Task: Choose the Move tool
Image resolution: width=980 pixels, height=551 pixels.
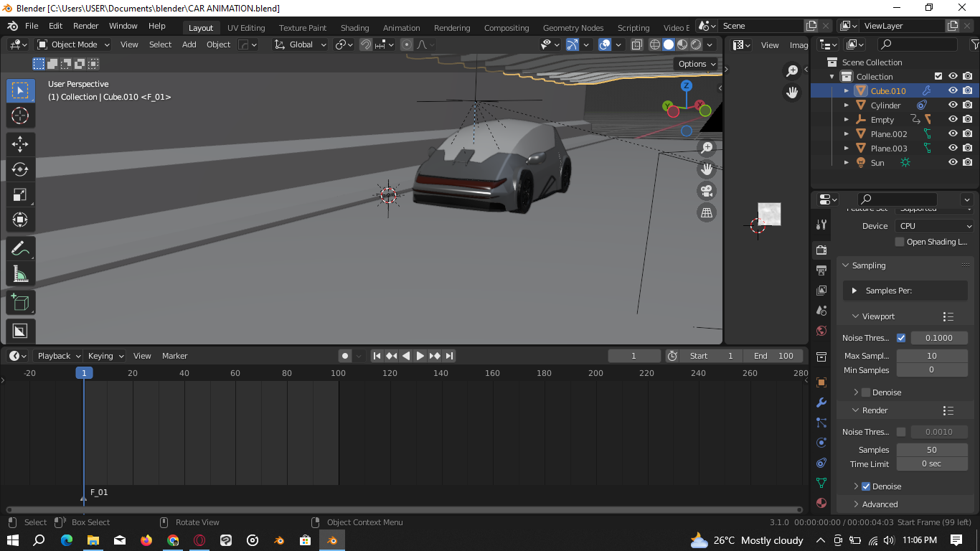Action: 20,143
